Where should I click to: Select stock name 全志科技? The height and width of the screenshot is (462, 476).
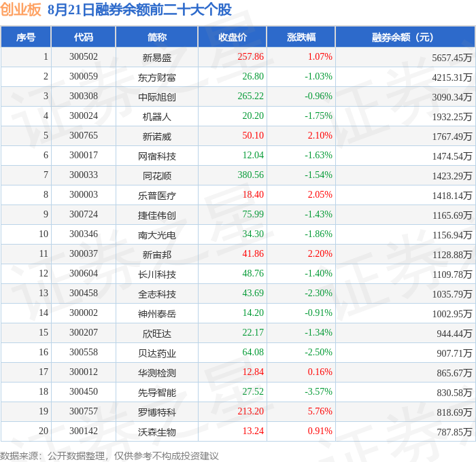157,294
